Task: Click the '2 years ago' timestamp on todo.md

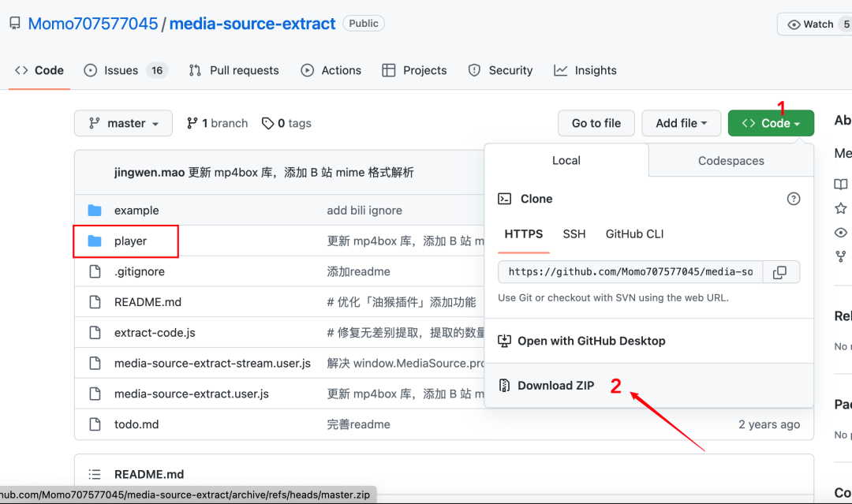Action: 769,424
